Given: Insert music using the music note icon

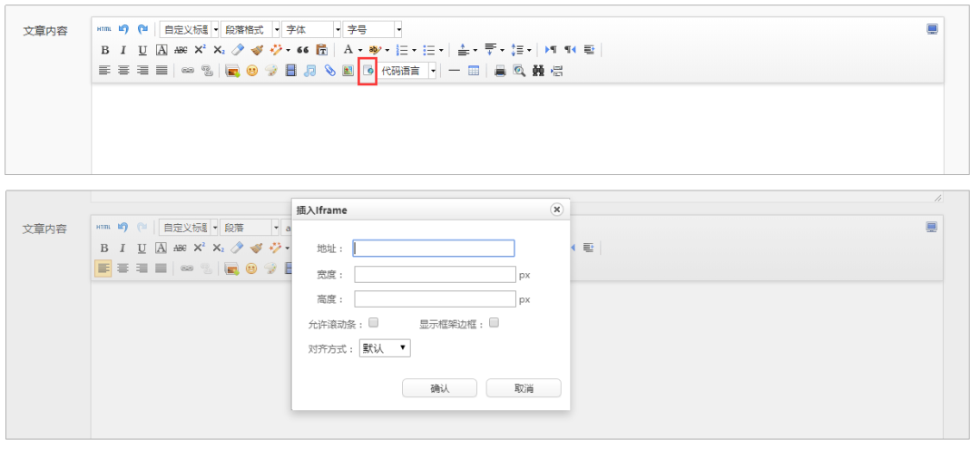Looking at the screenshot, I should pyautogui.click(x=309, y=71).
